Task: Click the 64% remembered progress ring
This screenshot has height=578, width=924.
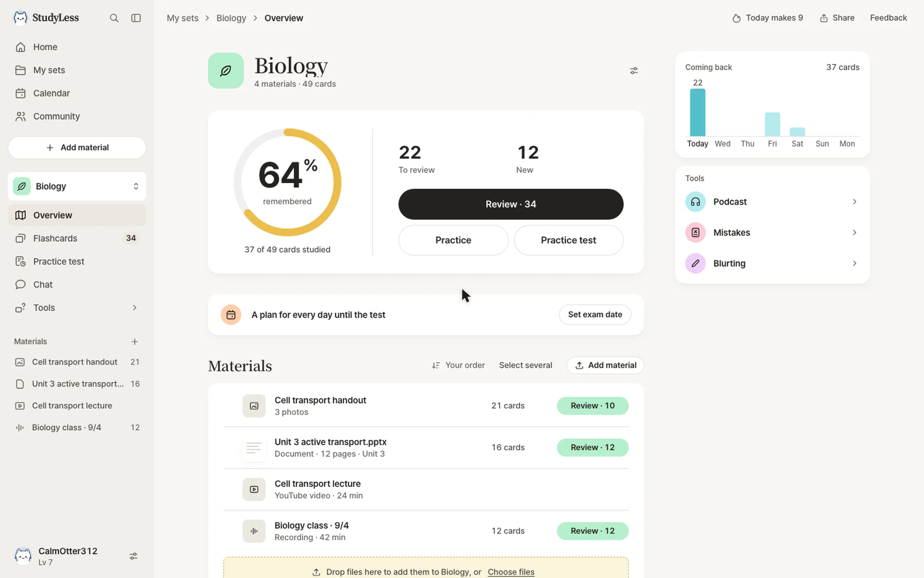Action: point(287,183)
